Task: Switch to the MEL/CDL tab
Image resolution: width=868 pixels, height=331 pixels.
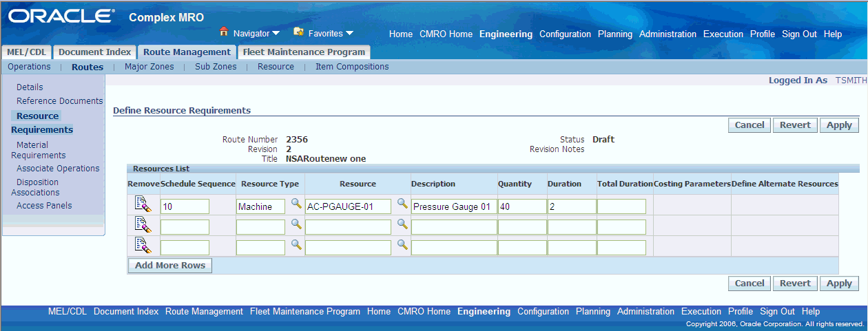Action: 26,52
